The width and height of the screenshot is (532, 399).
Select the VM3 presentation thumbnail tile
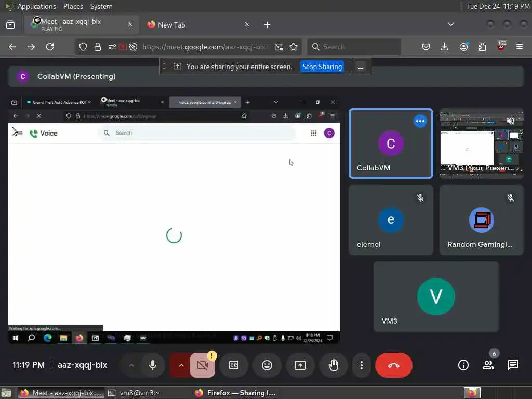[x=482, y=143]
